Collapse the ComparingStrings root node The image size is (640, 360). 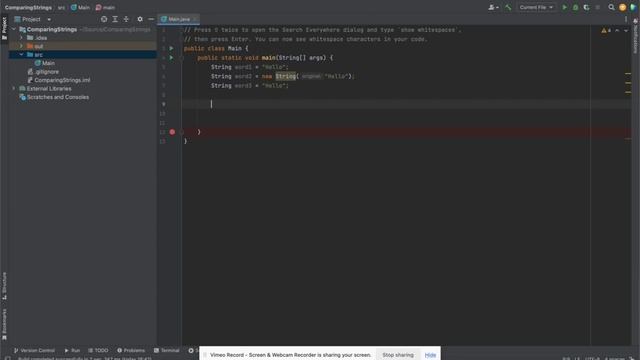(14, 29)
